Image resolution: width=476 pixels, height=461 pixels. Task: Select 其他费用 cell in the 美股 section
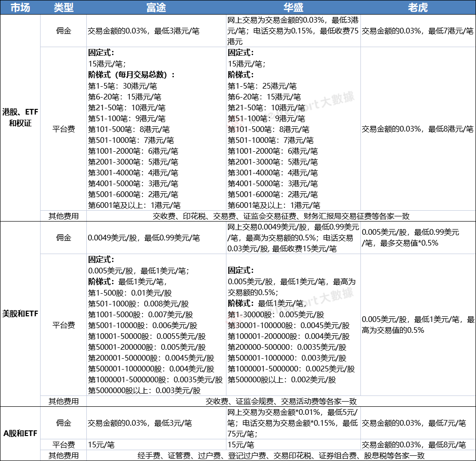(63, 401)
